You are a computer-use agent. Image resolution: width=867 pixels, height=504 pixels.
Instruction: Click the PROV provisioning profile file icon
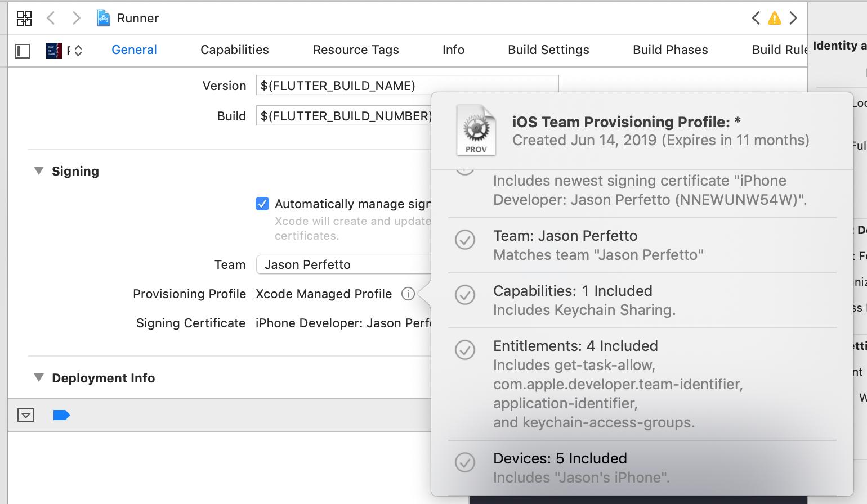476,130
